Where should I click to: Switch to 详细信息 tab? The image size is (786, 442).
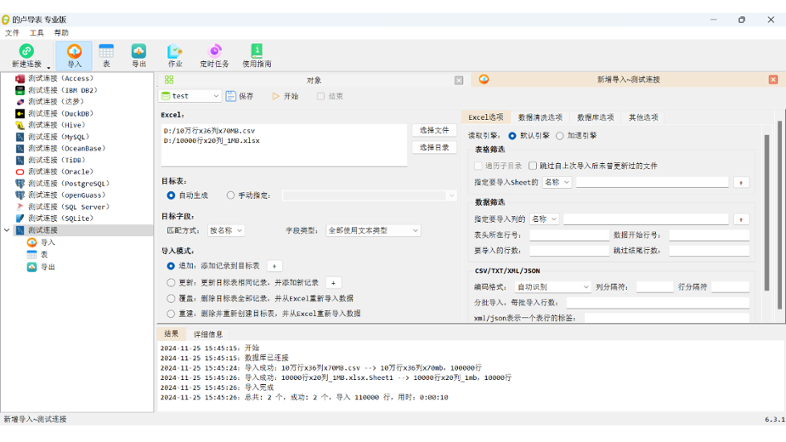point(208,334)
